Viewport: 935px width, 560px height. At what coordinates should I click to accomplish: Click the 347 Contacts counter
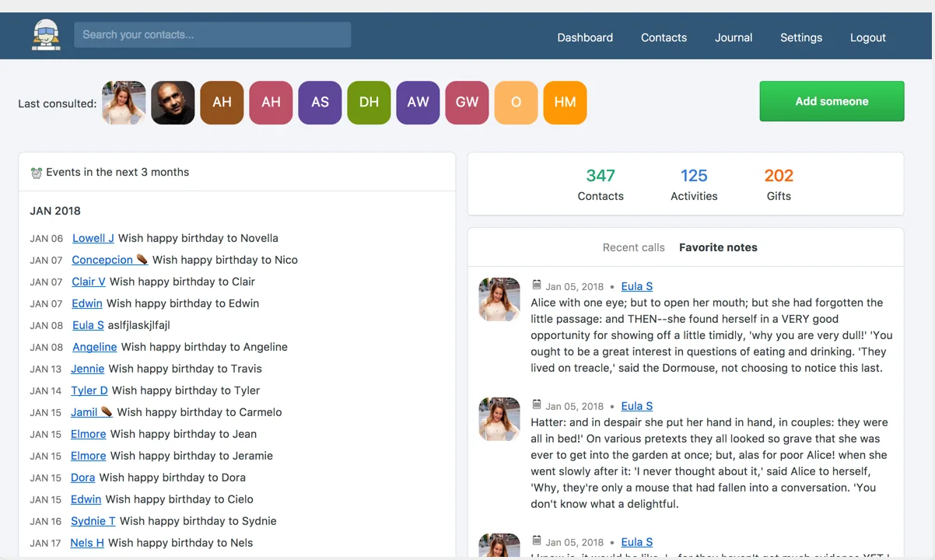[601, 184]
